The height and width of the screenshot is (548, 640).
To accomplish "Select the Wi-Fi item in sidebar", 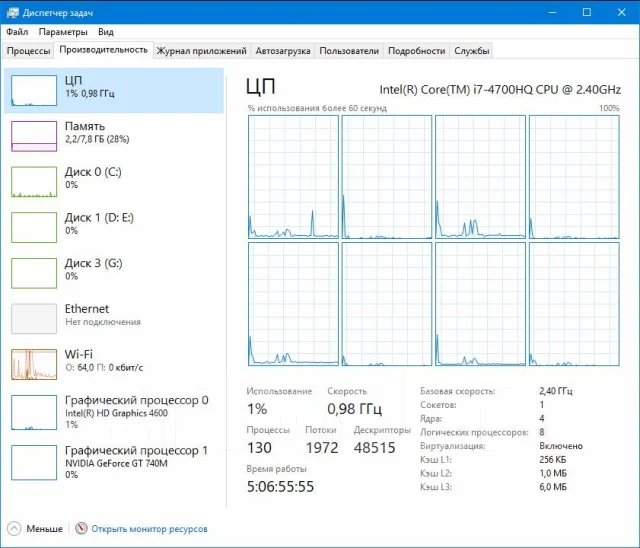I will coord(114,364).
